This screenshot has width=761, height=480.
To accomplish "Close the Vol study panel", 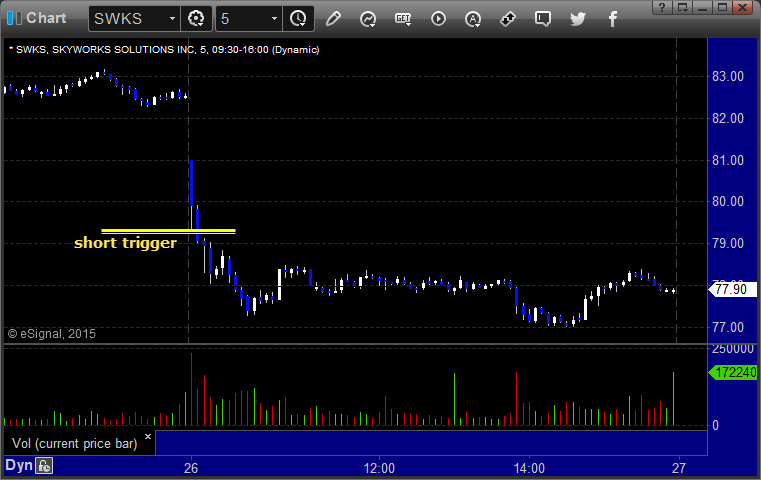I will pyautogui.click(x=148, y=436).
